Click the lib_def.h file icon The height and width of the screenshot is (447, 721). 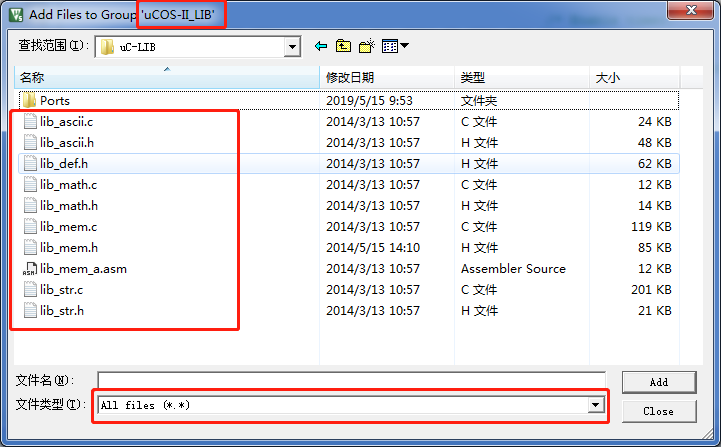[x=30, y=163]
